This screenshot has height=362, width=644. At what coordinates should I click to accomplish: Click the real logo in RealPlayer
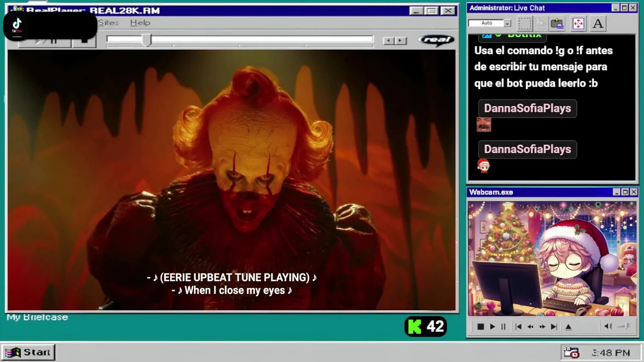(x=436, y=40)
